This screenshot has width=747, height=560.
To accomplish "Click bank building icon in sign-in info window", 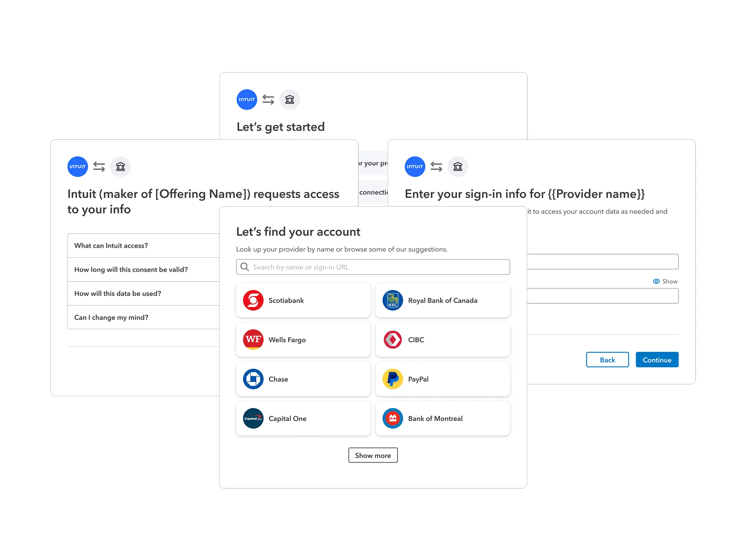I will [x=458, y=167].
